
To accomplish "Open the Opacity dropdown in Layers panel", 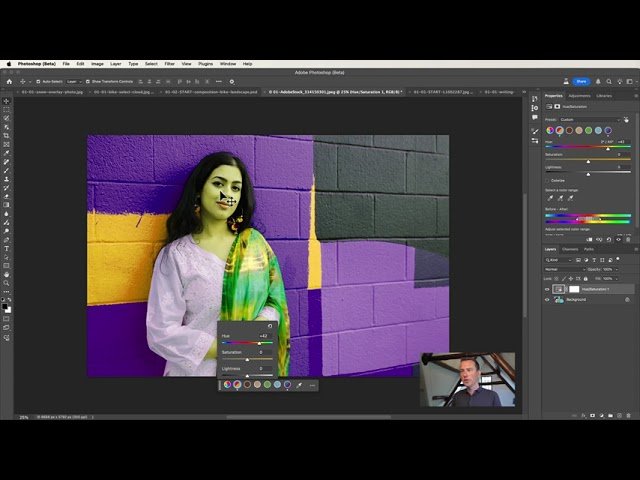I will pos(616,269).
